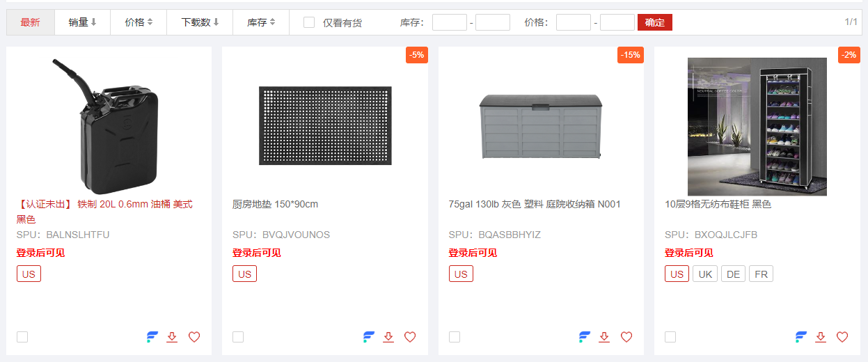Favorite the 厨房地垫 150*90cm product
Viewport: 868px width, 362px height.
click(410, 337)
